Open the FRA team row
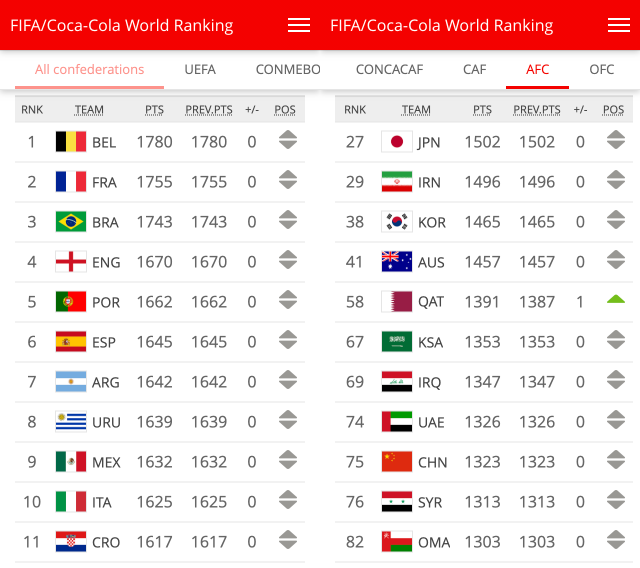The height and width of the screenshot is (568, 640). click(104, 182)
